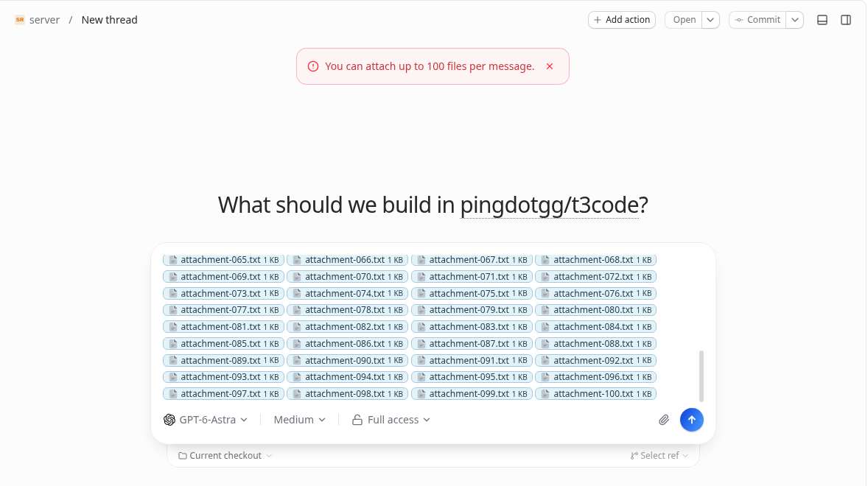
Task: Click attachment-094.txt chip
Action: coord(348,377)
